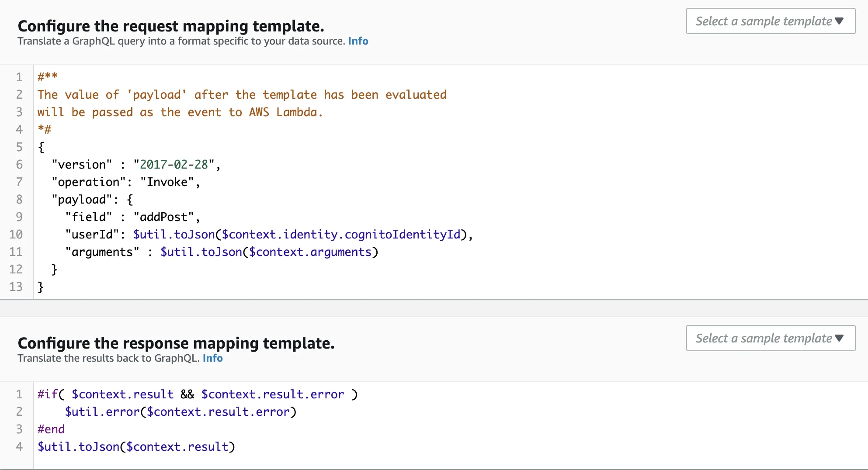Open the response mapping sample template dropdown
Screen dimensions: 868x470
(770, 338)
